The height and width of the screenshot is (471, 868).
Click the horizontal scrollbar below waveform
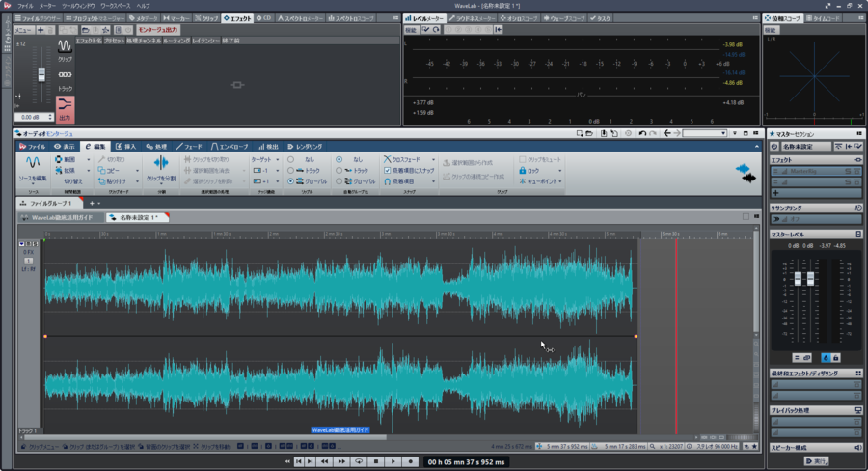204,438
